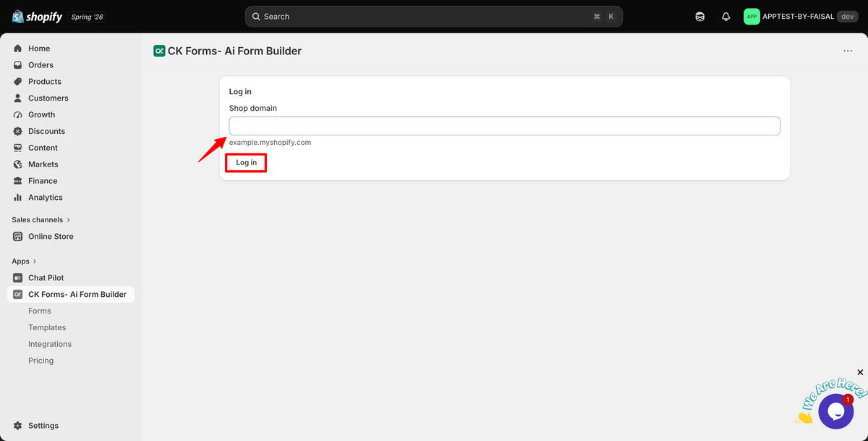Click the 'Log in' card heading

[240, 92]
